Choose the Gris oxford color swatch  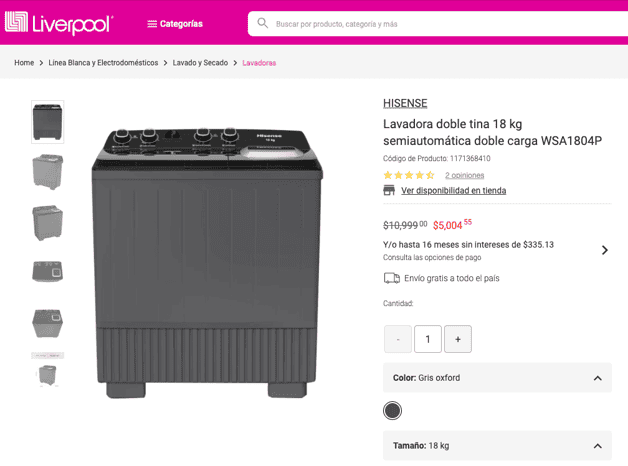(392, 410)
